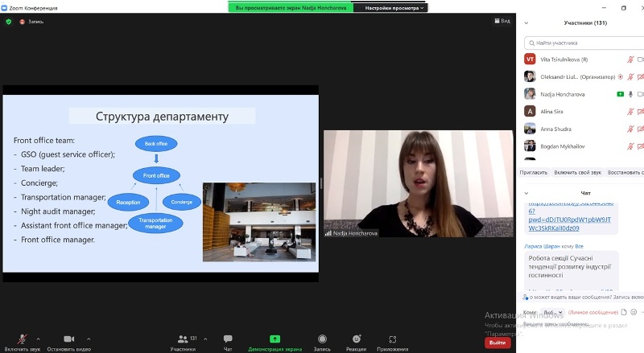This screenshot has width=644, height=353.
Task: Open the Реакции reactions icon
Action: [x=356, y=339]
